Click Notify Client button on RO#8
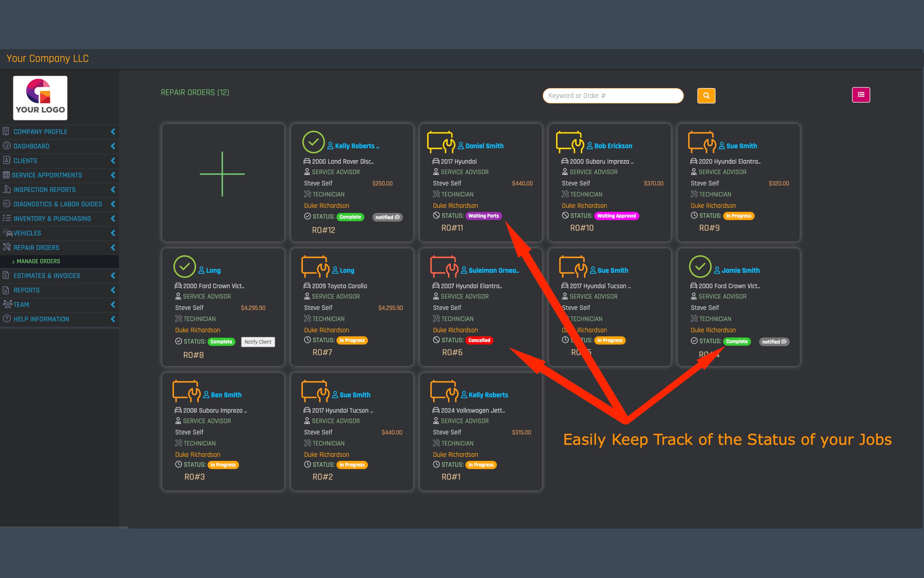924x578 pixels. coord(258,342)
